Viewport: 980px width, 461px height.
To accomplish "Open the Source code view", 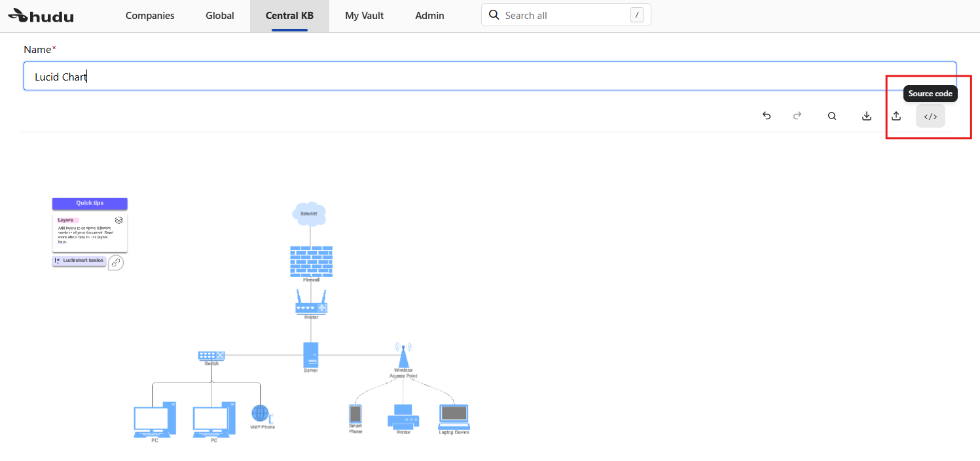I will pyautogui.click(x=930, y=116).
